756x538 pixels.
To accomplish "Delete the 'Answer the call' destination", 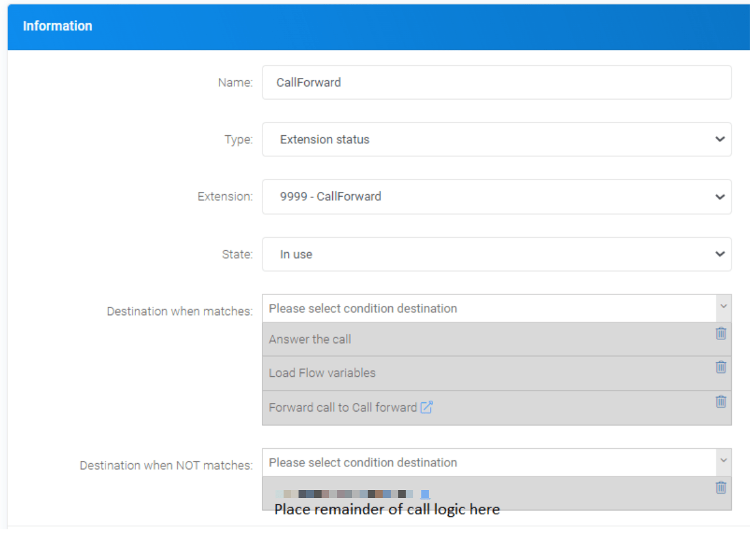I will click(720, 334).
